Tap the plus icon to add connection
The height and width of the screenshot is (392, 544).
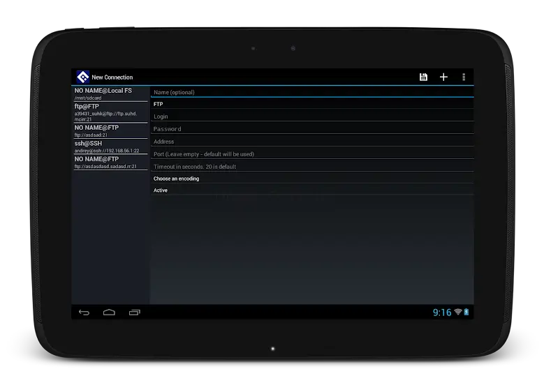pyautogui.click(x=443, y=77)
